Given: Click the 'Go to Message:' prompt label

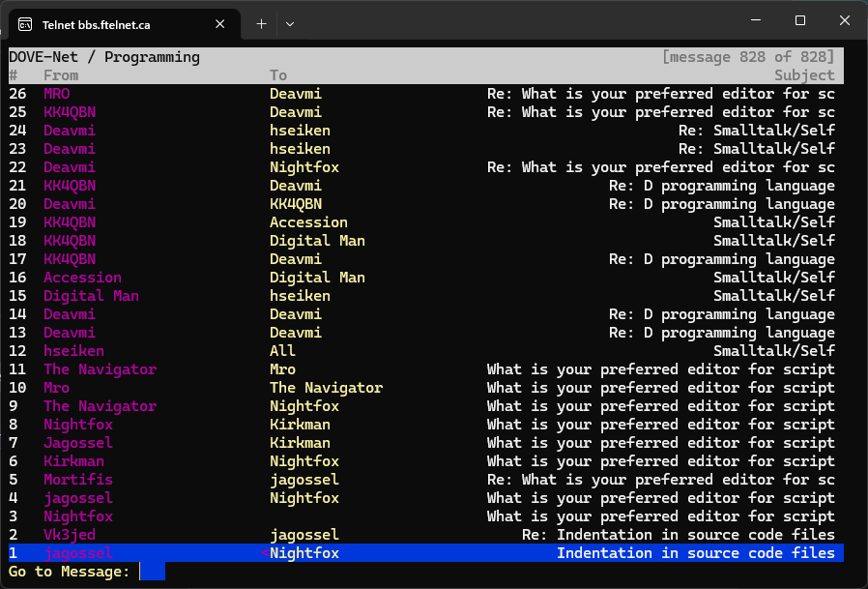Looking at the screenshot, I should coord(70,572).
